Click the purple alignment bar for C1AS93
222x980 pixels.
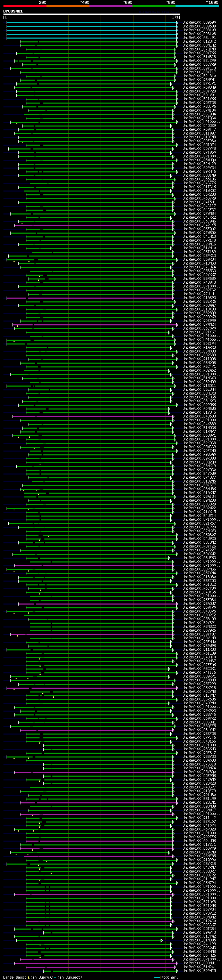(x=90, y=298)
